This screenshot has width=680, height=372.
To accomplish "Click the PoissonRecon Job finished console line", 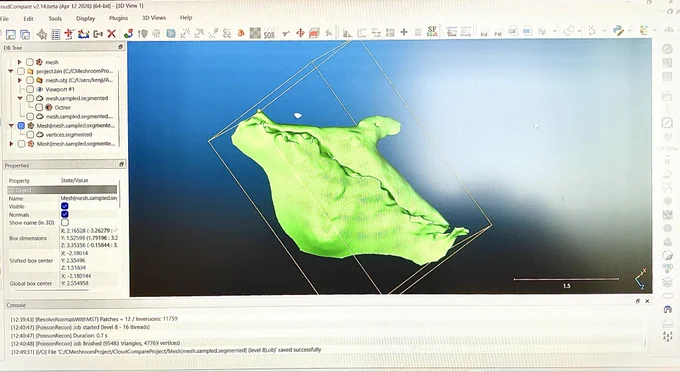I will click(95, 343).
